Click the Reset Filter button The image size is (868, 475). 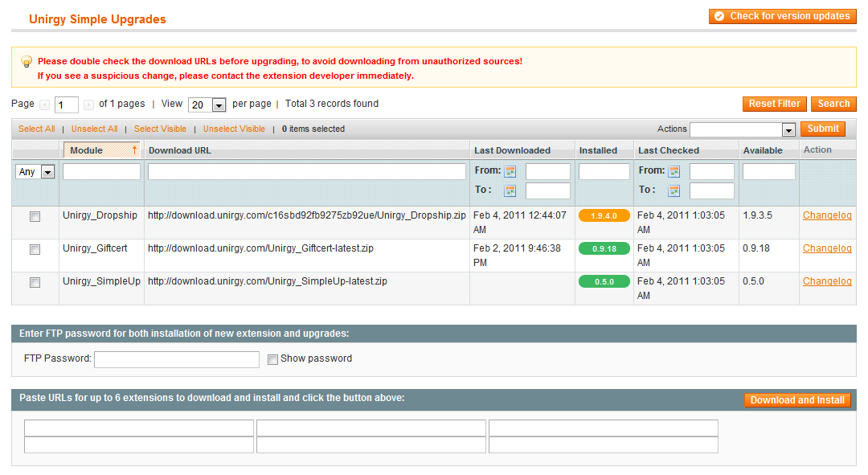pyautogui.click(x=775, y=104)
